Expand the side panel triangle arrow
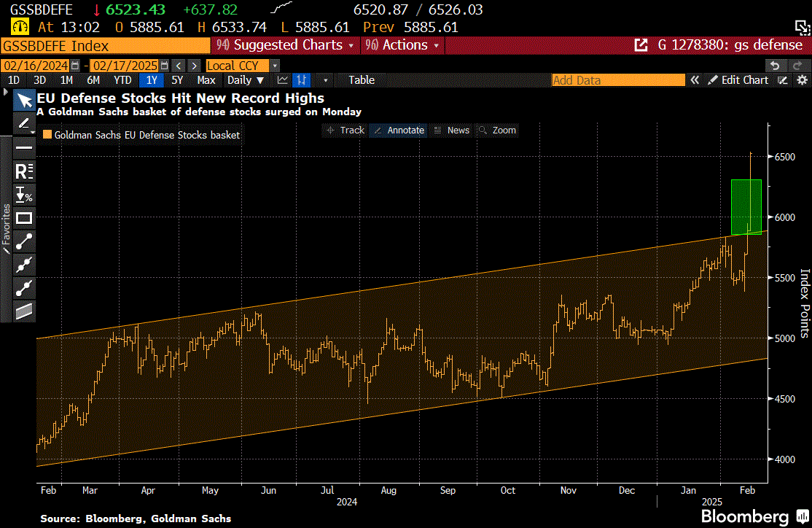The image size is (812, 528). 6,92
